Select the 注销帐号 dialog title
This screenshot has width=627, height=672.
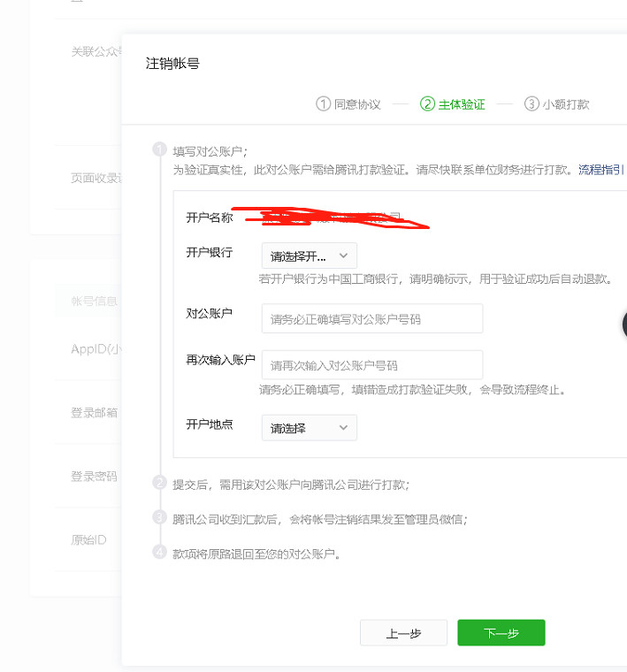[172, 64]
